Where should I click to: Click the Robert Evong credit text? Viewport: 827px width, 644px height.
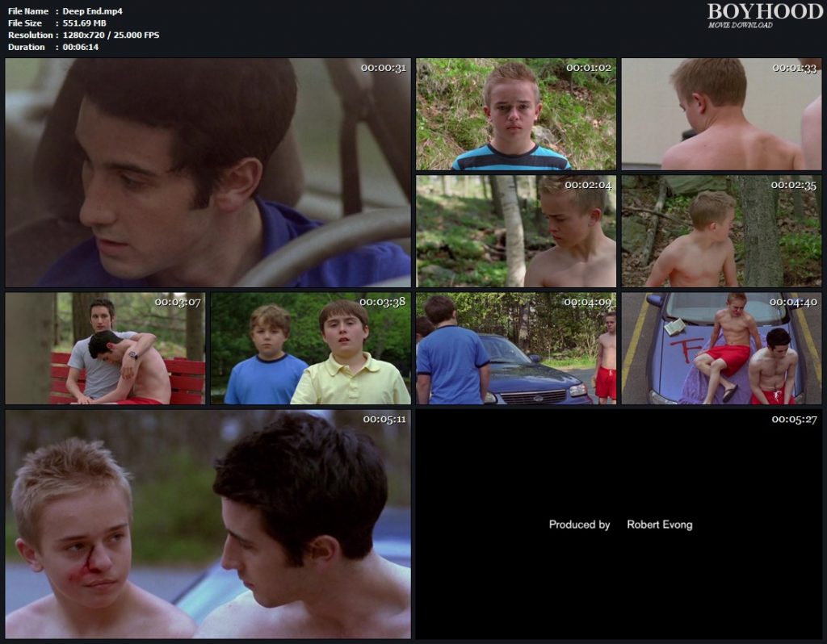coord(659,525)
